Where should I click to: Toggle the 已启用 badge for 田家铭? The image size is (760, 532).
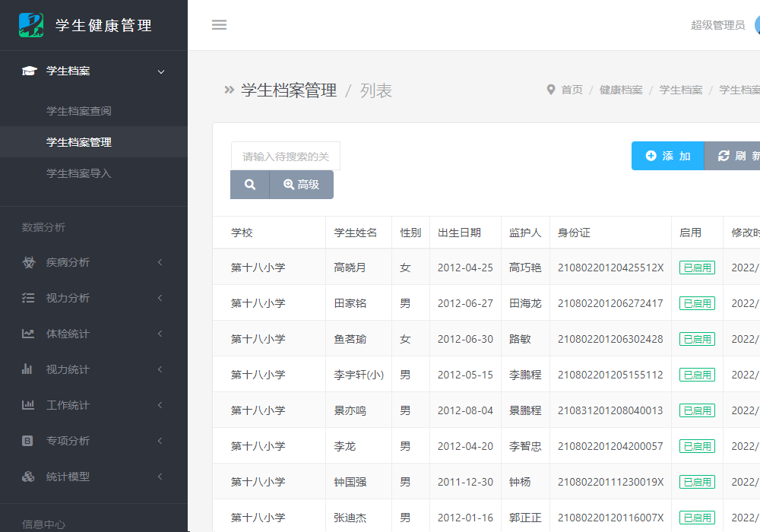click(x=697, y=303)
